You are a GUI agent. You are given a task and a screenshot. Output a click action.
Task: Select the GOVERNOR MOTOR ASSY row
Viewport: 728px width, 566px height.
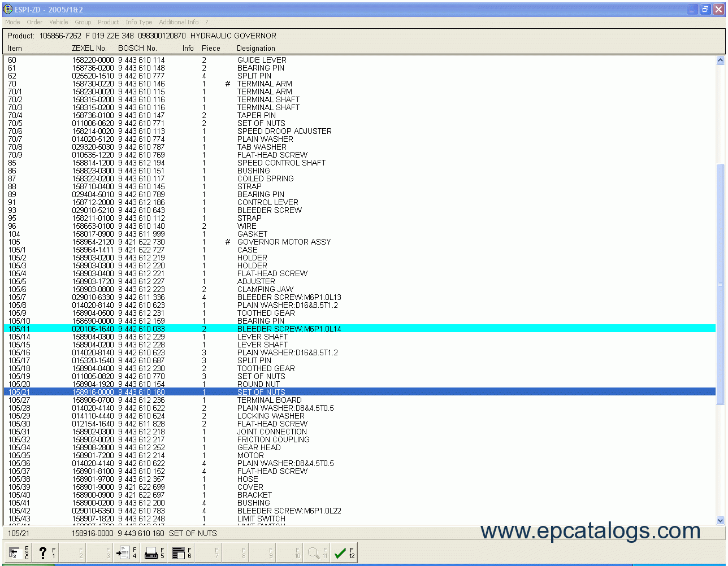[284, 242]
